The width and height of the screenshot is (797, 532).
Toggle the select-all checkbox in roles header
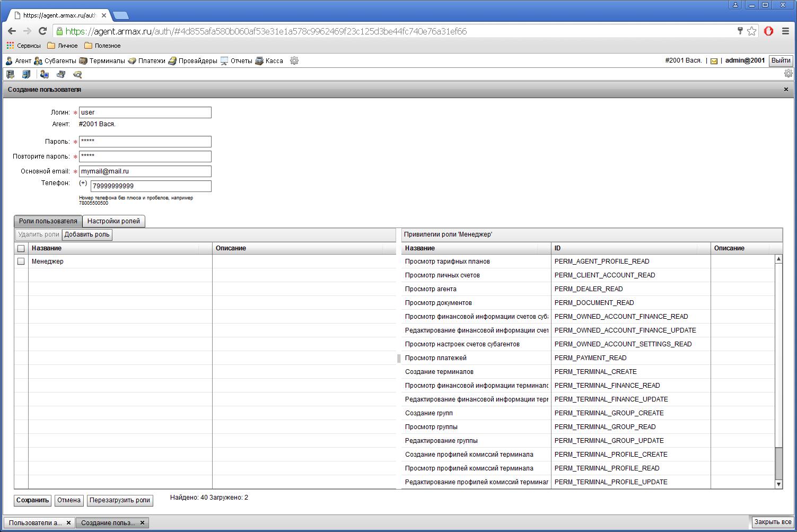(x=21, y=248)
